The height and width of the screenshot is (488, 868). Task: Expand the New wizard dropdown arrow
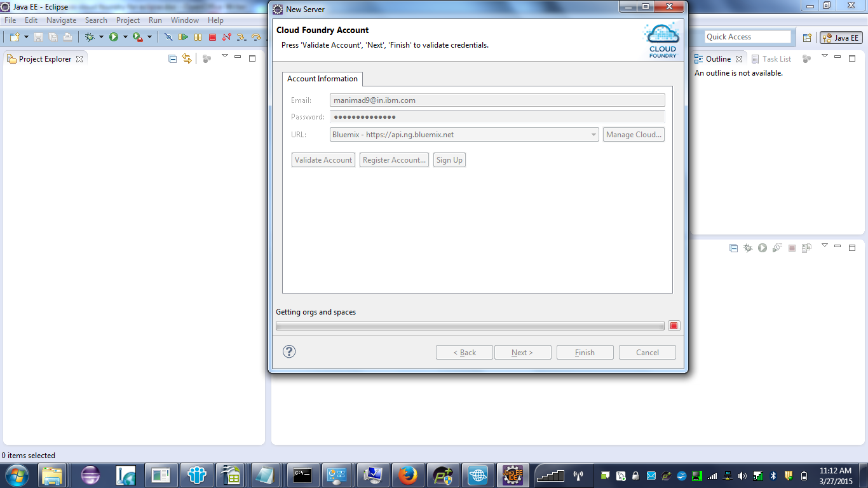click(25, 37)
